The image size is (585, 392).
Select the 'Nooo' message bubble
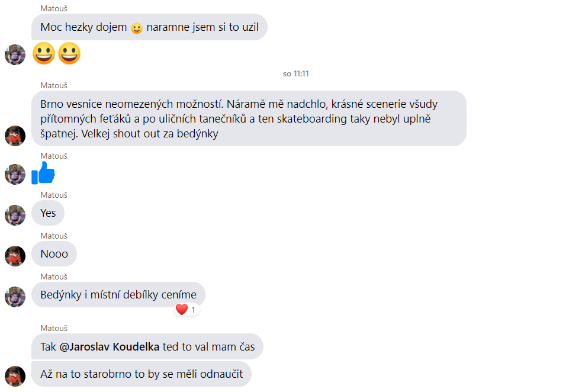(54, 254)
